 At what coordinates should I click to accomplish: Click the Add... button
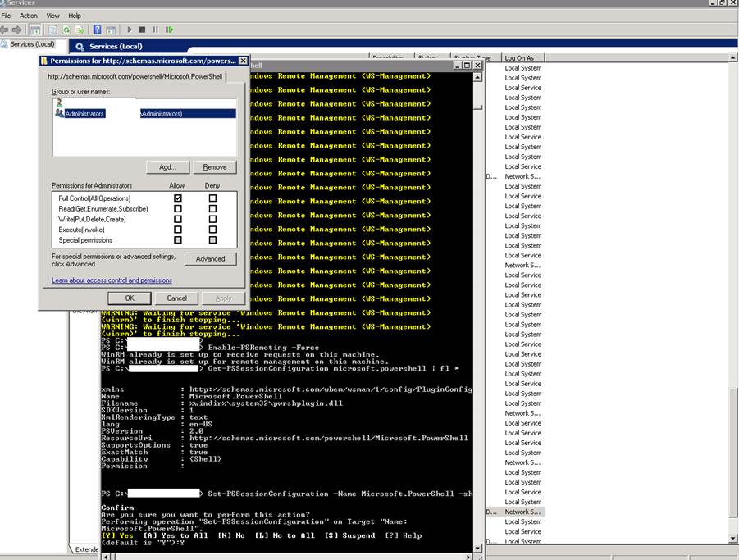tap(167, 167)
